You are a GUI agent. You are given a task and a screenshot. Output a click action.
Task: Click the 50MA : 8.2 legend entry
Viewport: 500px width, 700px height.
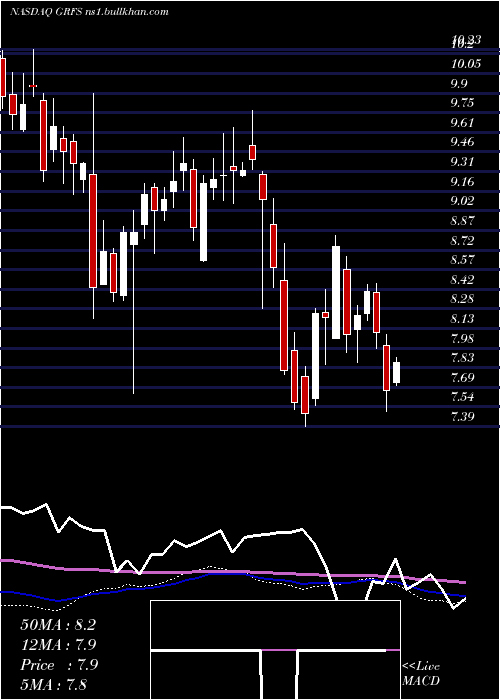(x=58, y=625)
